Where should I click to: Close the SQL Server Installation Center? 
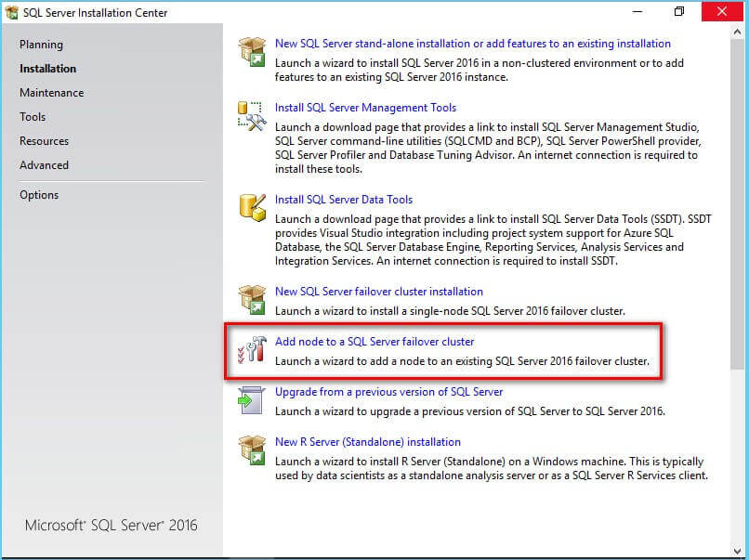722,11
